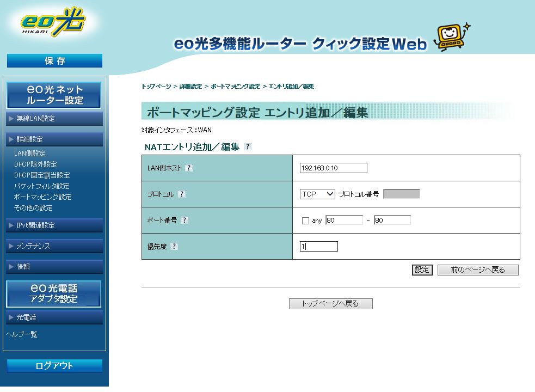Click 前のページへ戻る button
535x392 pixels.
(478, 269)
